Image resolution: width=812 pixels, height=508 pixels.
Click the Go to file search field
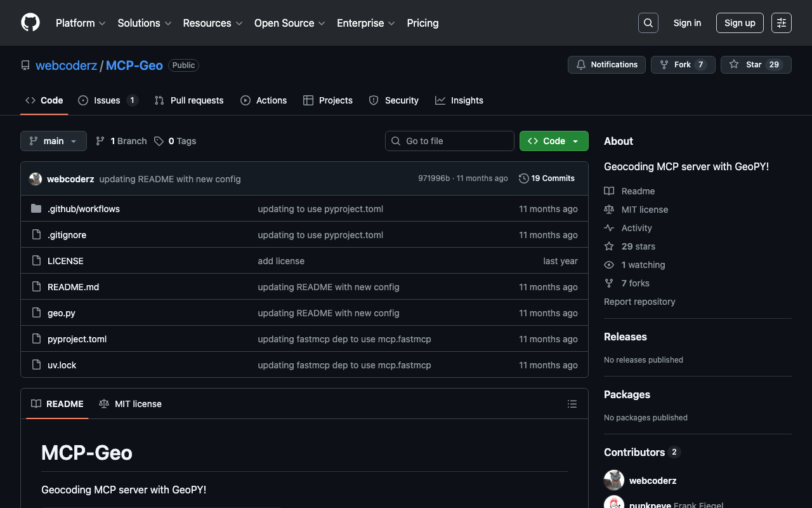click(x=450, y=141)
